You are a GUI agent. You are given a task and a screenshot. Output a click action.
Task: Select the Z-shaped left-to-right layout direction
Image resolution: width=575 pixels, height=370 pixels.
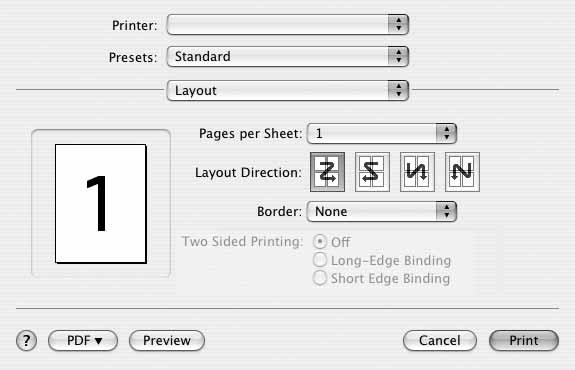[x=327, y=172]
